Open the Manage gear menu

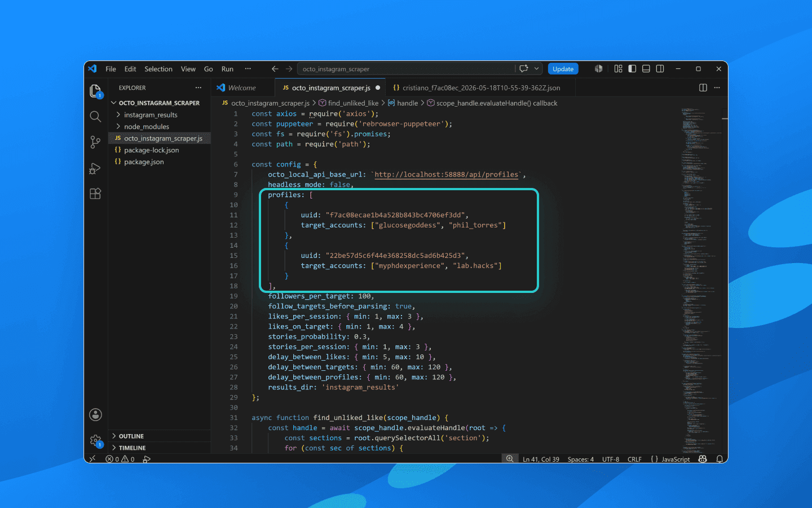click(95, 440)
